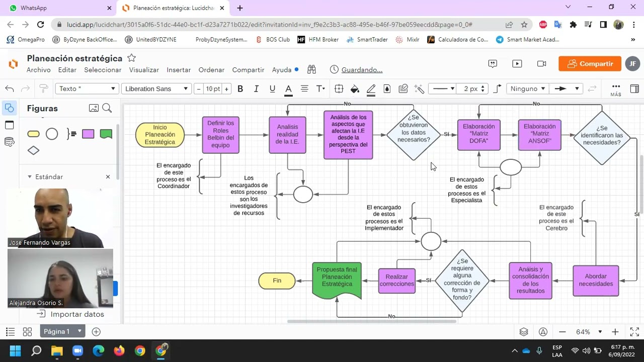
Task: Open the Archivo menu
Action: (x=39, y=70)
